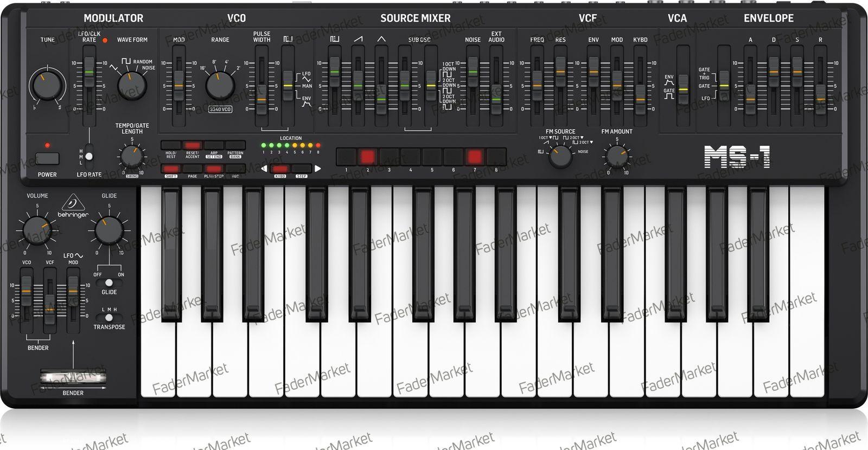868x450 pixels.
Task: Turn the TUNE knob
Action: point(46,85)
